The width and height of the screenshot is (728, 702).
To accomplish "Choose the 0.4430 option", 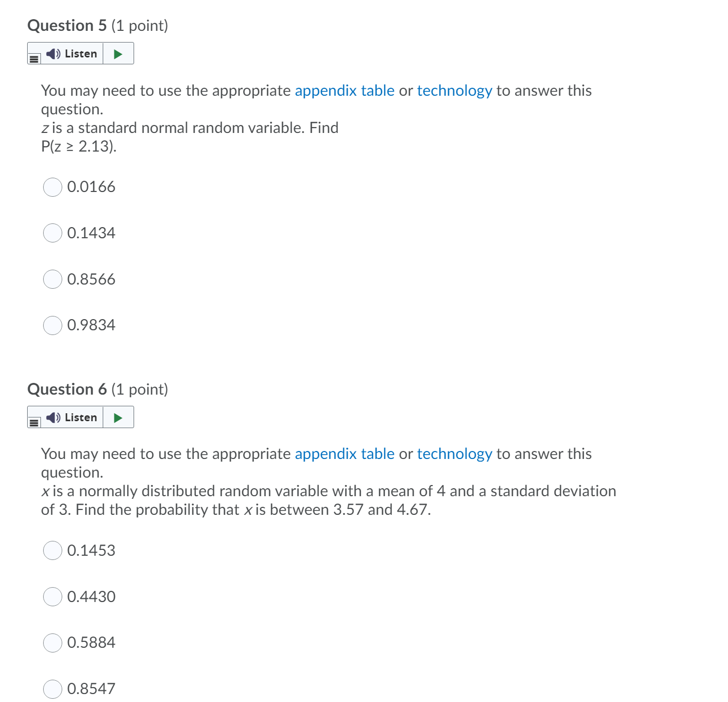I will pos(52,597).
